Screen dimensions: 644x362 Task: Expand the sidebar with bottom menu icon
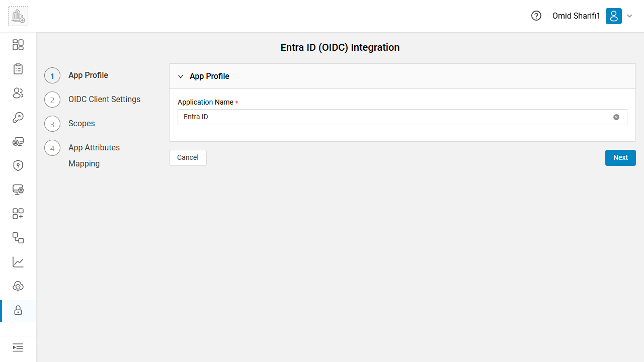[18, 347]
